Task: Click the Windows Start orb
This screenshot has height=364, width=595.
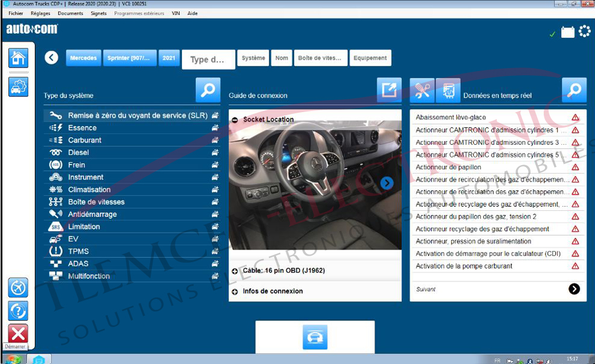Action: (x=13, y=359)
